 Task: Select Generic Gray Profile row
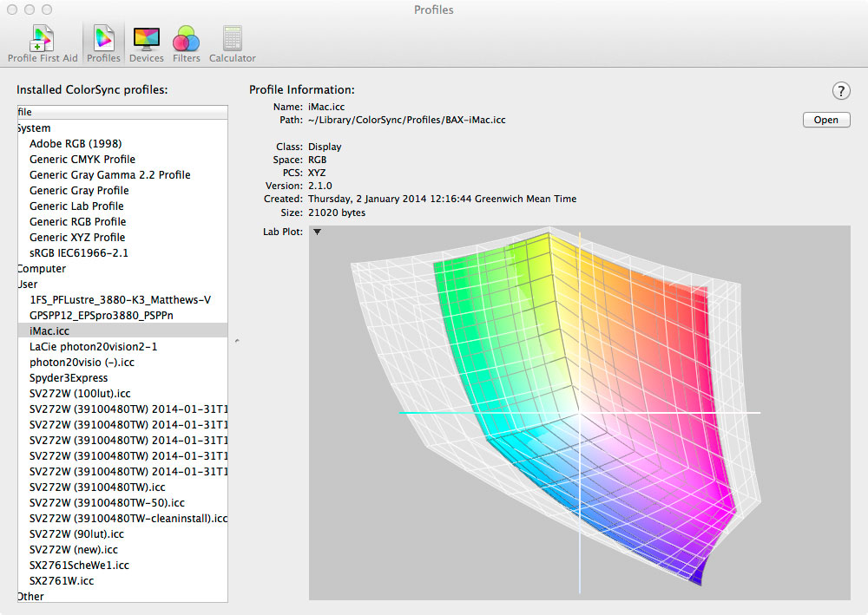(122, 190)
